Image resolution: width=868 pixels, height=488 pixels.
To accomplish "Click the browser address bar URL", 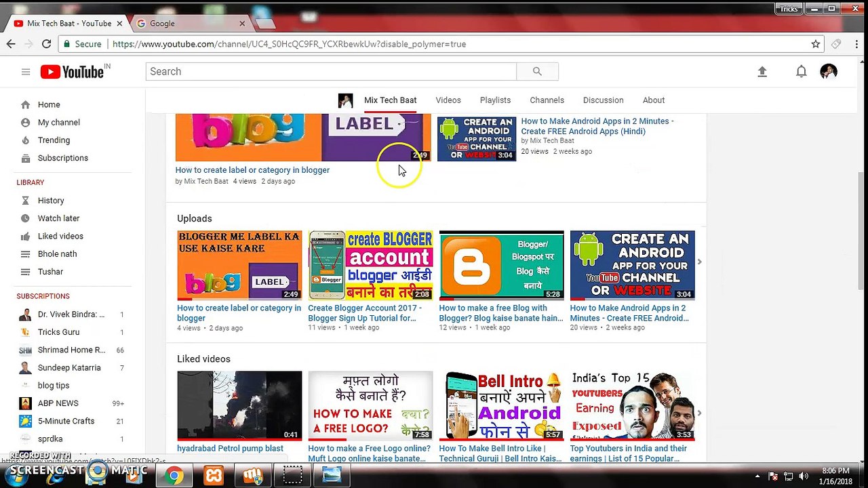I will click(289, 44).
